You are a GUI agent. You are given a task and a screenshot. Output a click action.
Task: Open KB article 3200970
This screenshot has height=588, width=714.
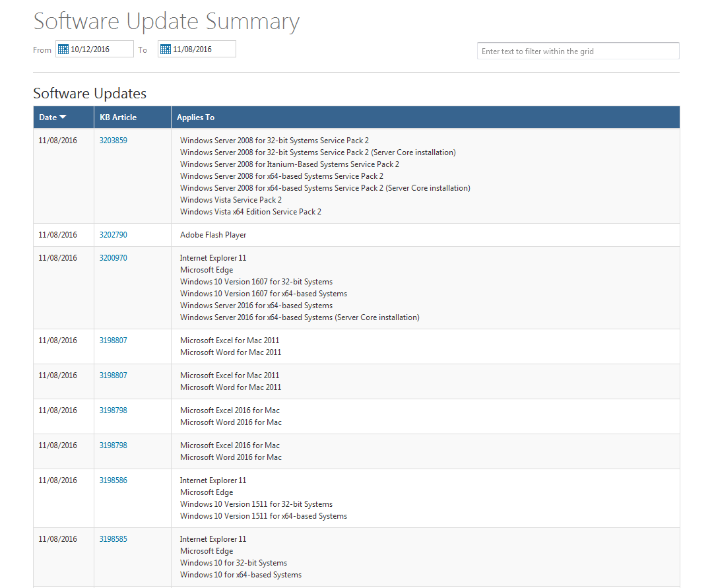pyautogui.click(x=114, y=258)
